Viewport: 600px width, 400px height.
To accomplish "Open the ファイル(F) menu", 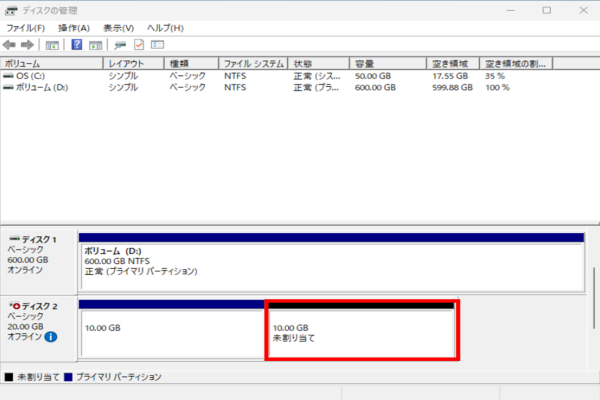I will (x=26, y=28).
